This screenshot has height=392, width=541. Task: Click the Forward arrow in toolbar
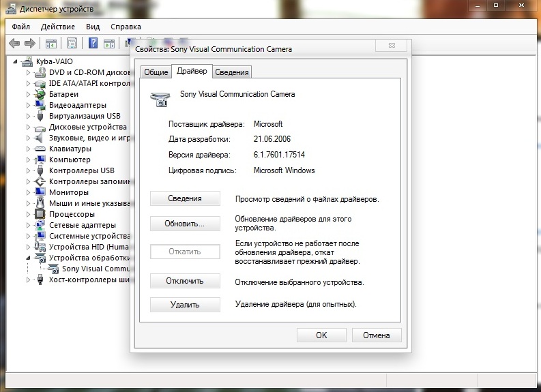click(30, 44)
